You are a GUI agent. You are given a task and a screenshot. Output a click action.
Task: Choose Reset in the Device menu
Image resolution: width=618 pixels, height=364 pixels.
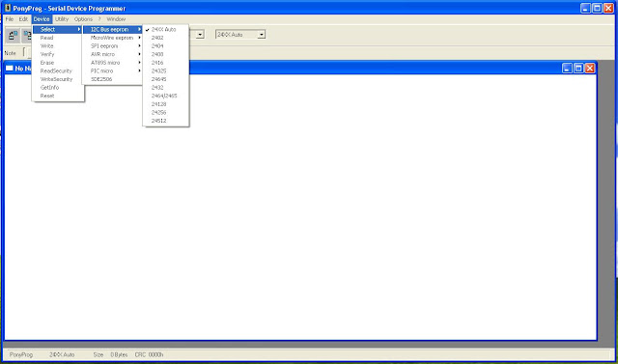click(x=58, y=96)
